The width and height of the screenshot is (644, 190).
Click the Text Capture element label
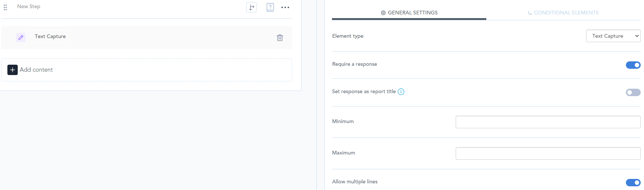point(50,36)
